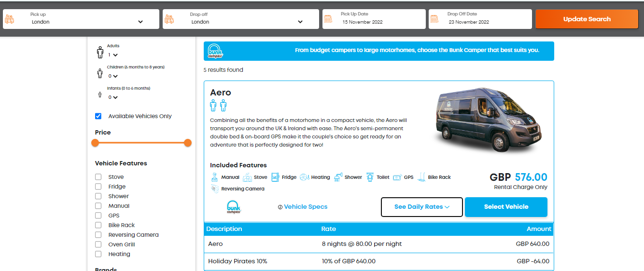644x271 pixels.
Task: Click the 10% of GBP 640.00 rate cell
Action: pyautogui.click(x=349, y=261)
